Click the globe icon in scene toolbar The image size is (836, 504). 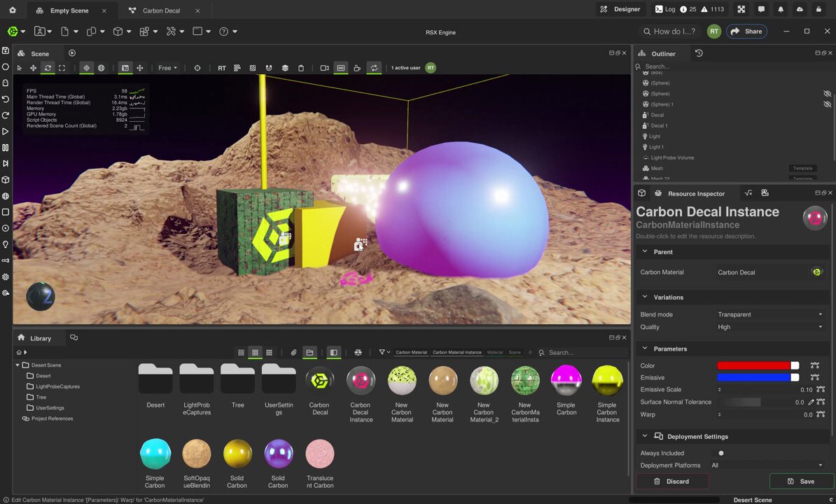102,68
